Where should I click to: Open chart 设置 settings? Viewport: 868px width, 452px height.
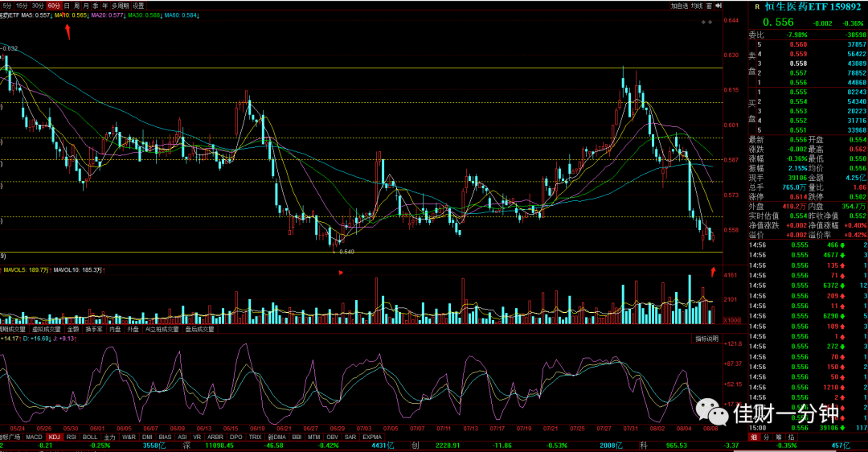point(138,6)
